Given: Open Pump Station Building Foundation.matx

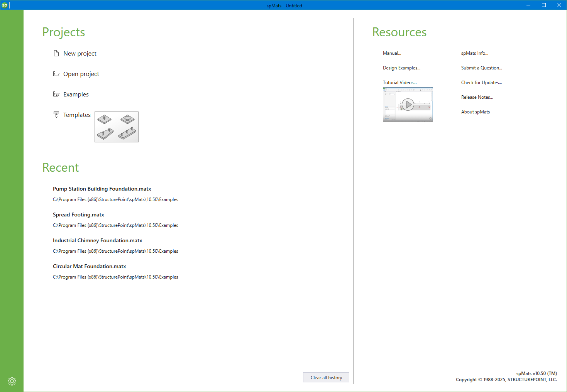Looking at the screenshot, I should tap(102, 189).
